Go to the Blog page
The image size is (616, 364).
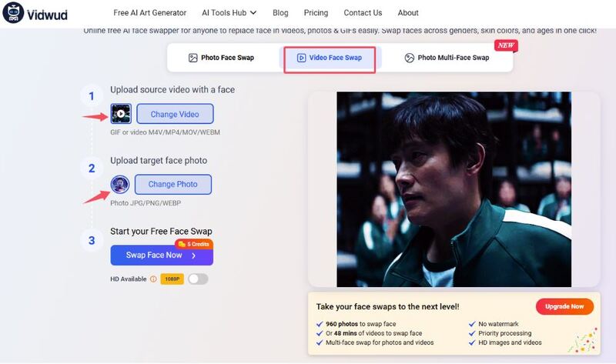click(280, 12)
